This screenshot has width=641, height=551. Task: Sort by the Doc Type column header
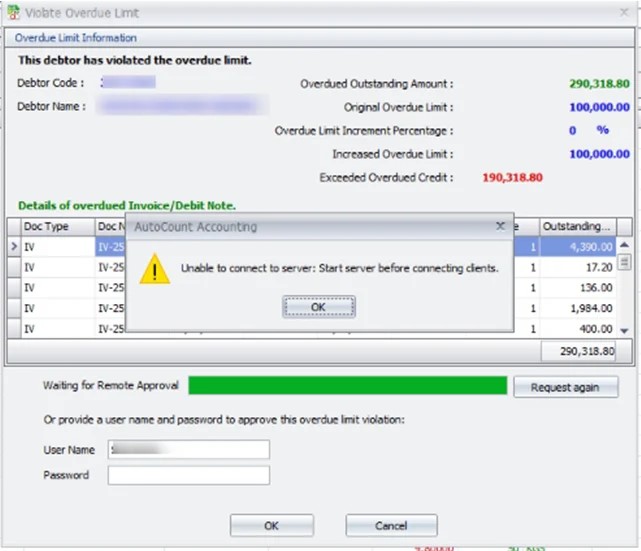click(56, 227)
